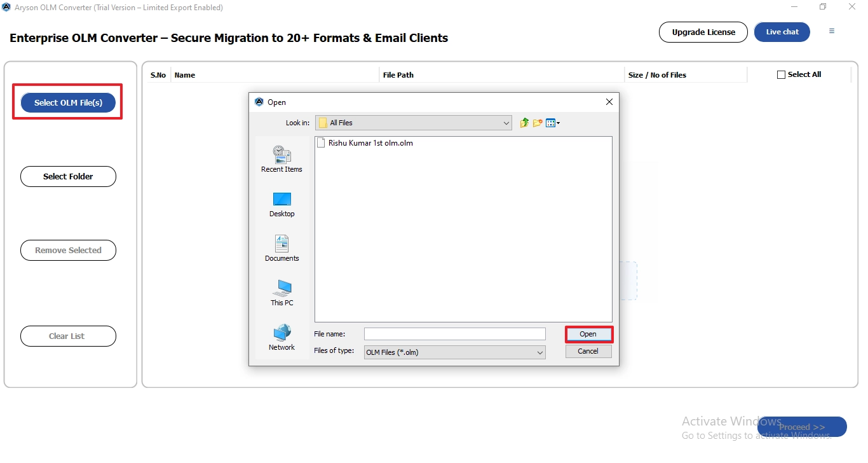
Task: Close the Open dialog with X
Action: 609,102
